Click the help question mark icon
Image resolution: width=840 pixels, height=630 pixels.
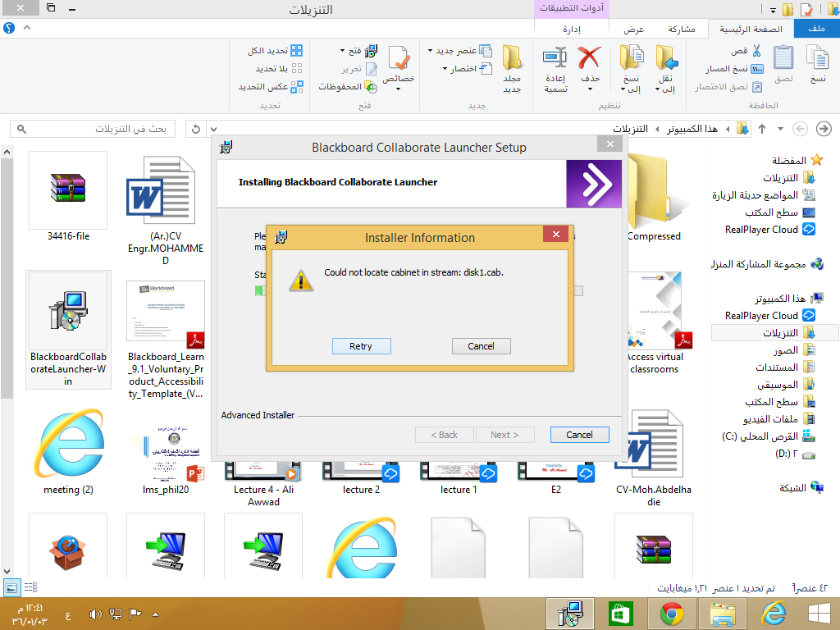click(x=9, y=27)
